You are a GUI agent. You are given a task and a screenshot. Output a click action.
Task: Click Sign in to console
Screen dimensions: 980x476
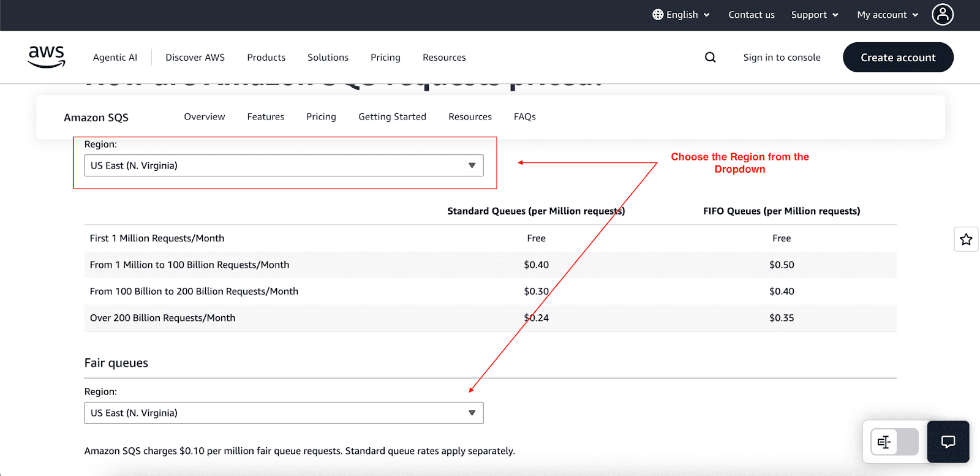[x=782, y=57]
